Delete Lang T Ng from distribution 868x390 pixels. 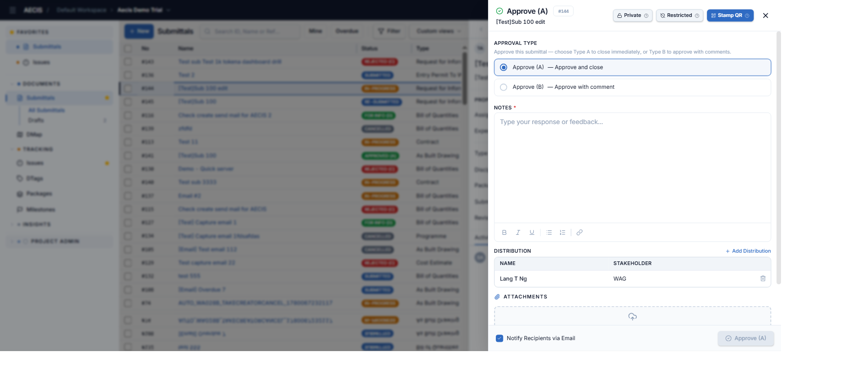coord(763,278)
